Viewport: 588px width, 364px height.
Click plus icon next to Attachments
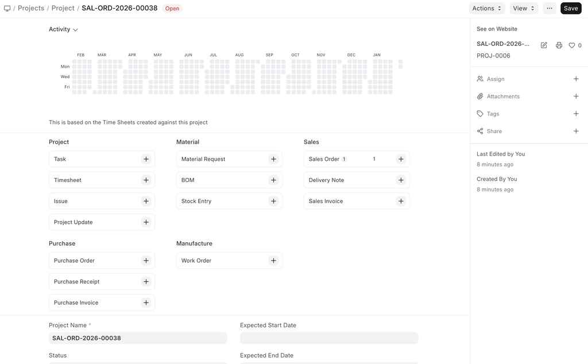pyautogui.click(x=576, y=96)
